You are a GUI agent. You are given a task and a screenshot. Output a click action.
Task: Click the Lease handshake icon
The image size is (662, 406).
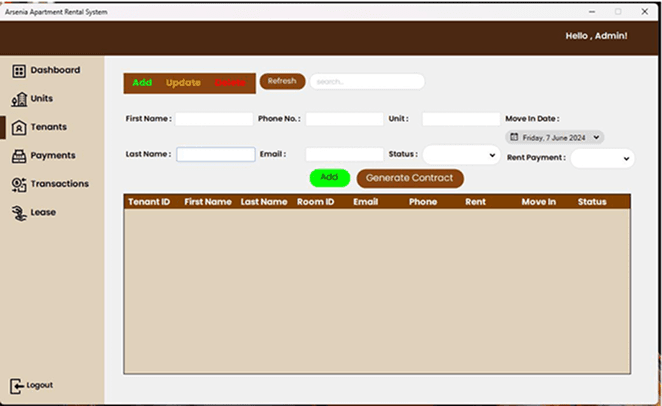coord(19,213)
